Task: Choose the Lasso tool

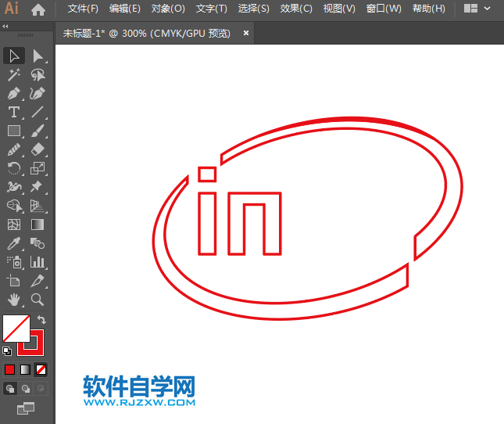Action: [38, 74]
